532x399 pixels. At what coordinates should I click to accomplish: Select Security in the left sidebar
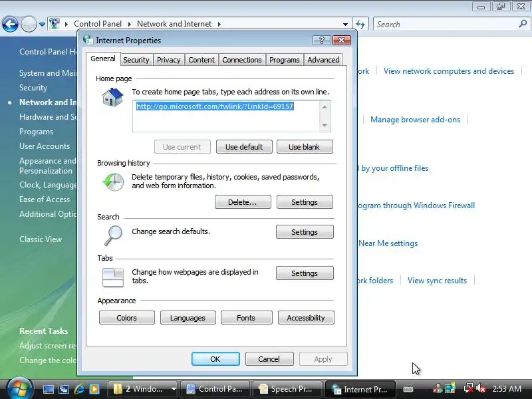(33, 88)
